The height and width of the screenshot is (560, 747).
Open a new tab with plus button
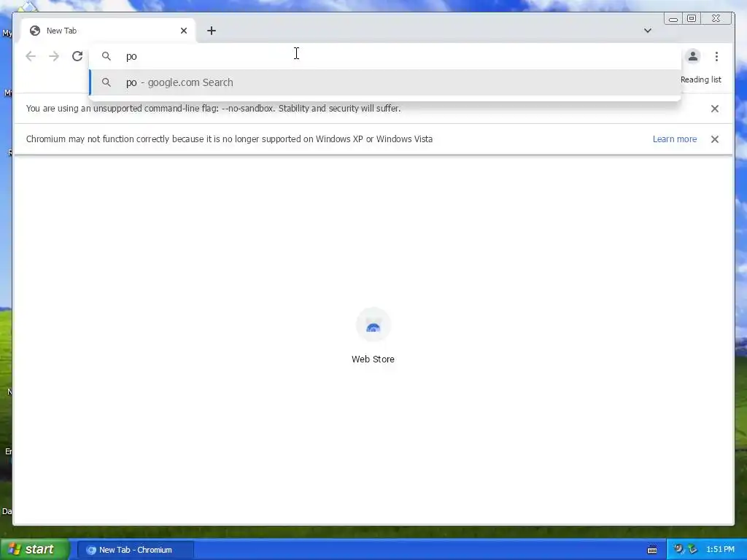(212, 31)
